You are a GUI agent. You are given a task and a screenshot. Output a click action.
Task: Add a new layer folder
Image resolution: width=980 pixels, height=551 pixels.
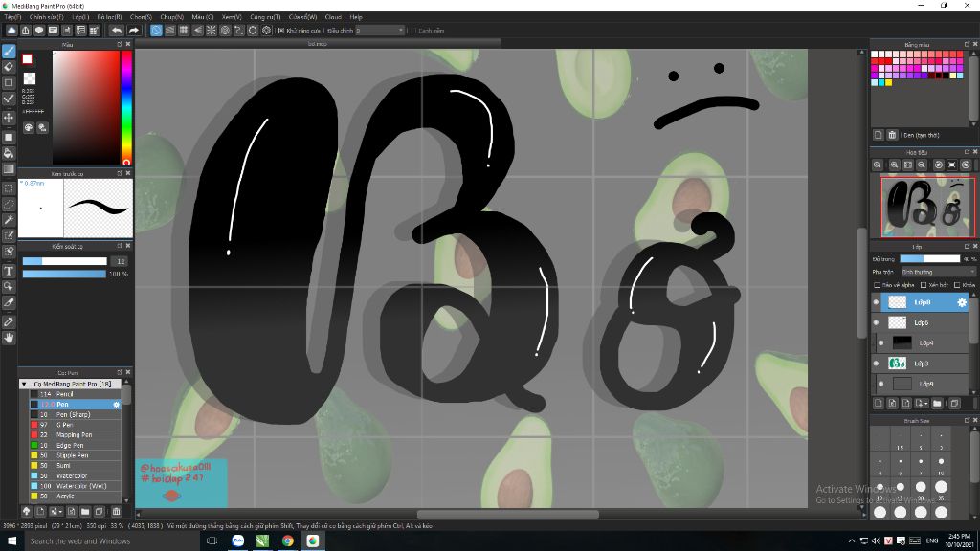[x=937, y=404]
